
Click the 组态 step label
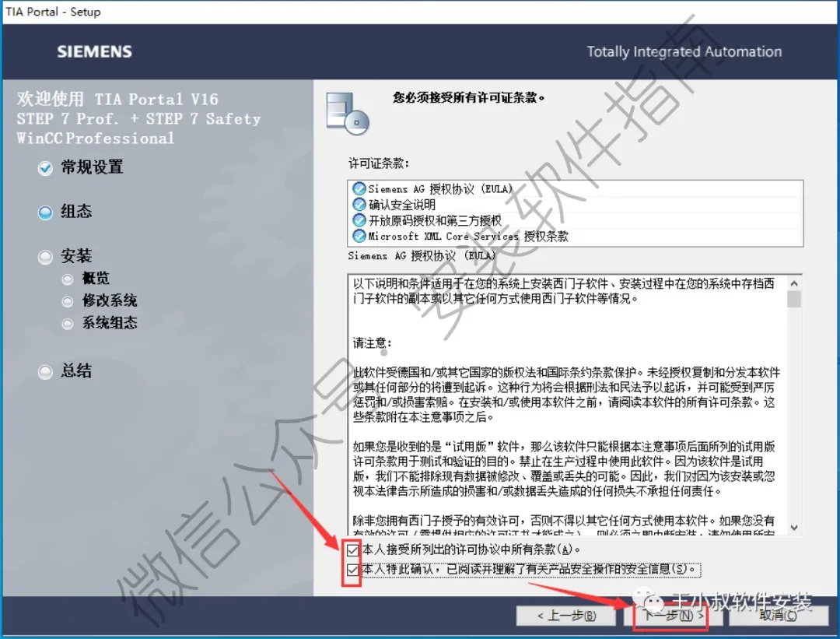[x=76, y=211]
